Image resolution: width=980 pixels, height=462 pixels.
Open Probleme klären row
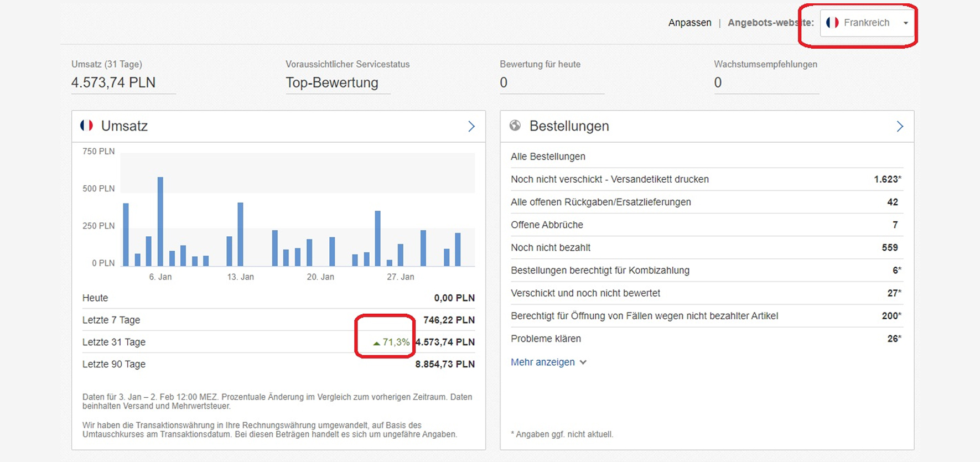[546, 339]
